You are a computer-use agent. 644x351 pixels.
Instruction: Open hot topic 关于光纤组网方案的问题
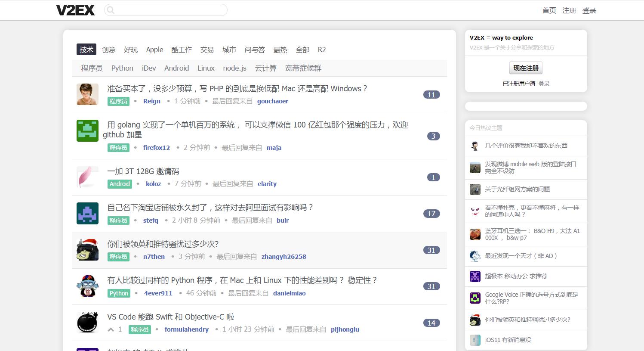click(517, 189)
